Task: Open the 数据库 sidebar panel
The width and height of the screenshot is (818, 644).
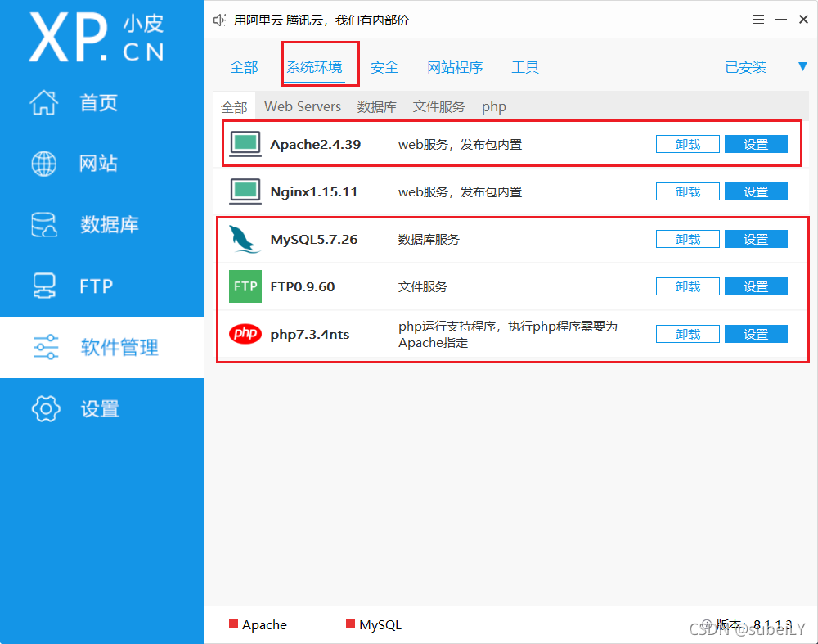Action: coord(98,224)
